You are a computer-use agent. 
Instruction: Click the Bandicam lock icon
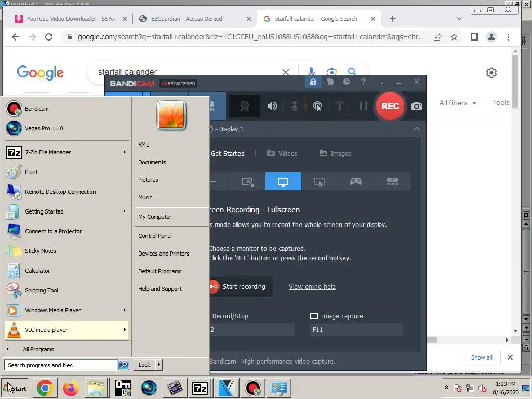[x=313, y=82]
